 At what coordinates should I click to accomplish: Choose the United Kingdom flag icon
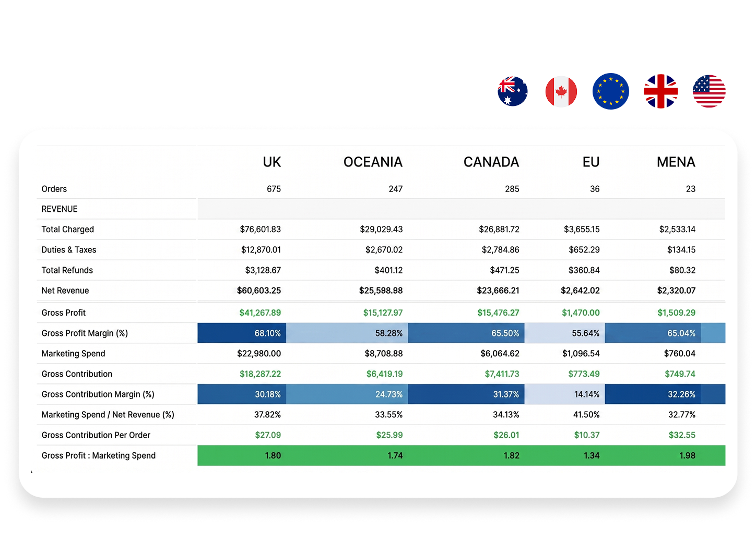[x=661, y=91]
